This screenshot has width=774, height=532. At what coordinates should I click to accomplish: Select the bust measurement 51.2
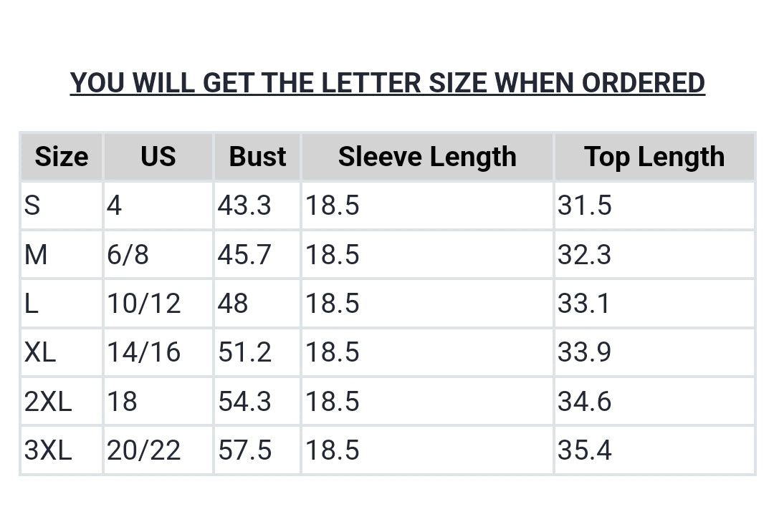(244, 352)
